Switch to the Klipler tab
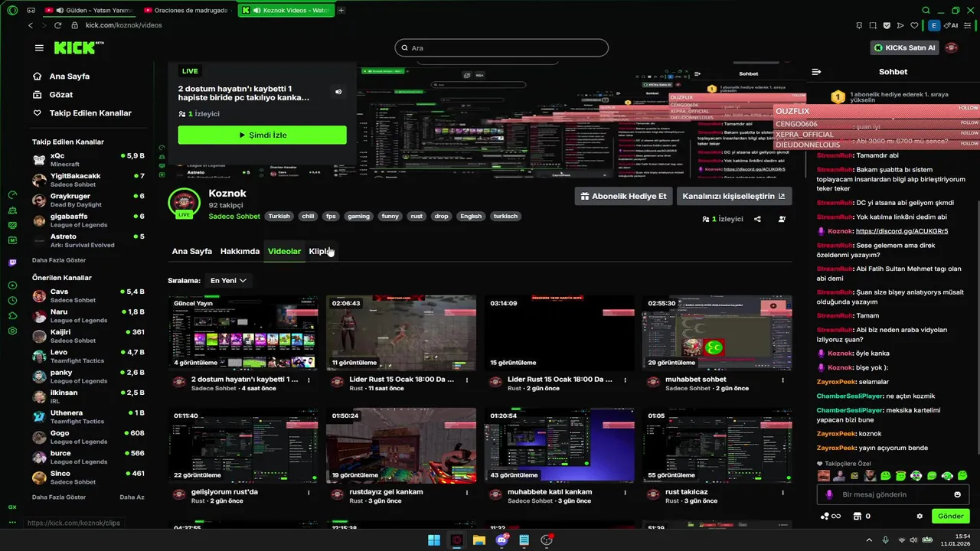980x551 pixels. point(321,251)
